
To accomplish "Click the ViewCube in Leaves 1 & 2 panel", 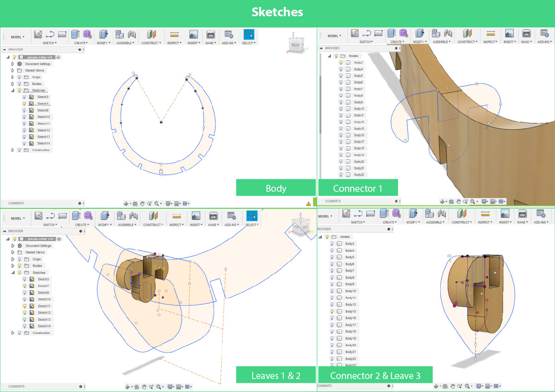I will click(x=300, y=226).
